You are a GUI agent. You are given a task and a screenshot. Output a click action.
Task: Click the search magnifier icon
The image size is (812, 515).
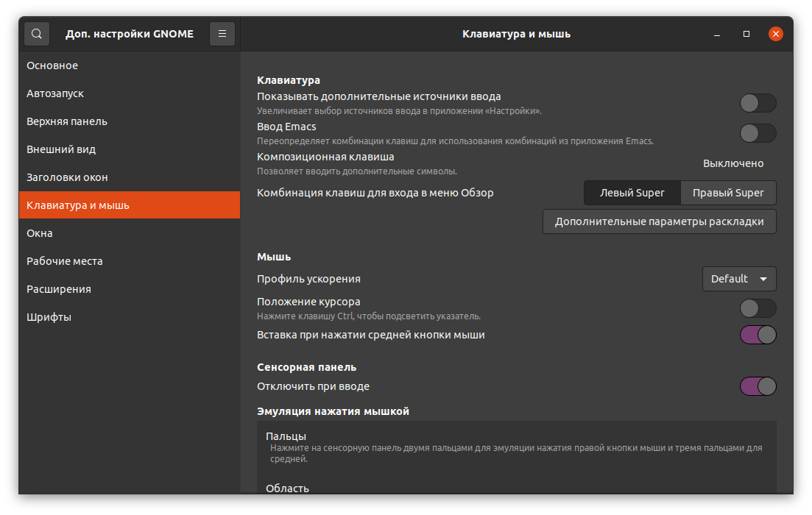point(37,34)
